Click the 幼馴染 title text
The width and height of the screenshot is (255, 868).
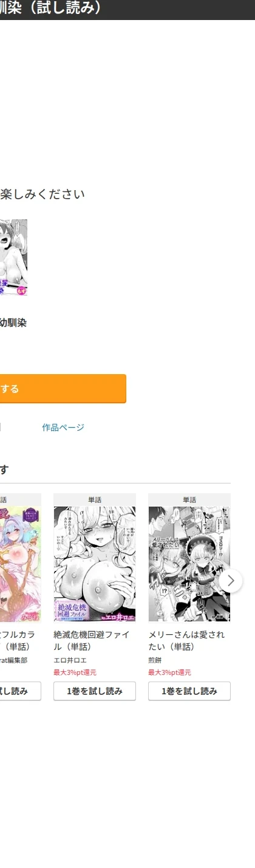click(13, 323)
